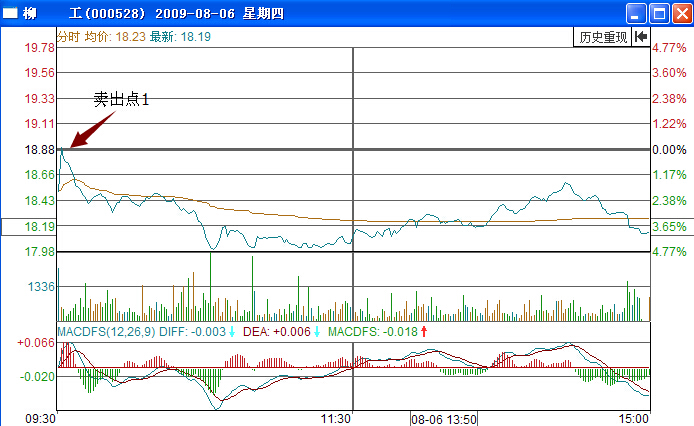This screenshot has width=694, height=426.
Task: Click the DEA value down arrow
Action: [317, 331]
